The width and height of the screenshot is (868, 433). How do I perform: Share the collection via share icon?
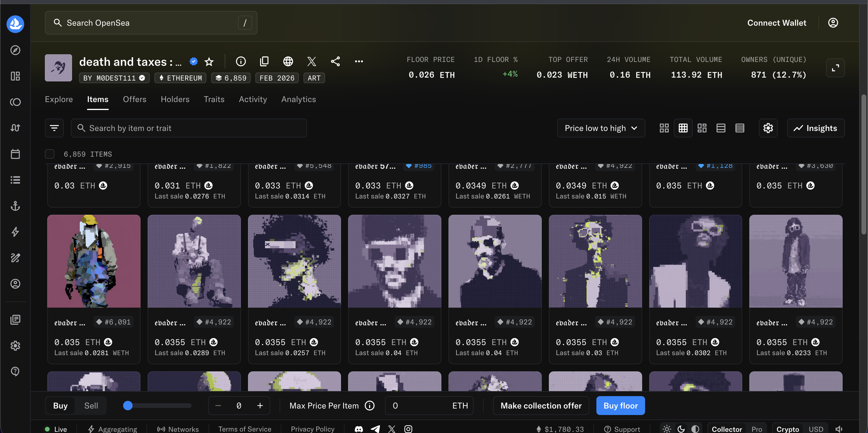tap(335, 61)
